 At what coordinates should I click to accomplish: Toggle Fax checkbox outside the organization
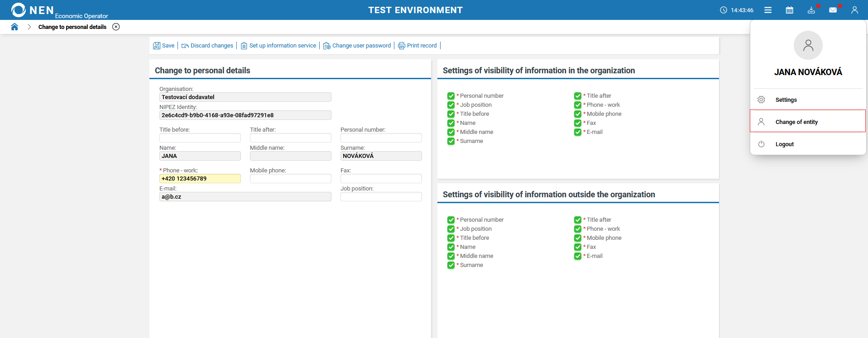click(578, 247)
